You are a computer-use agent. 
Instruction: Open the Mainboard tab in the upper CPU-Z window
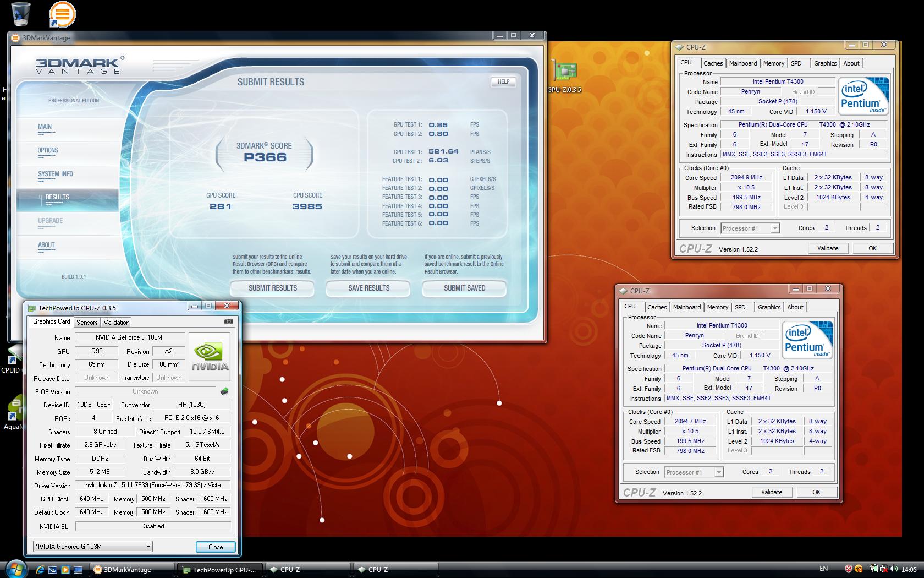743,63
